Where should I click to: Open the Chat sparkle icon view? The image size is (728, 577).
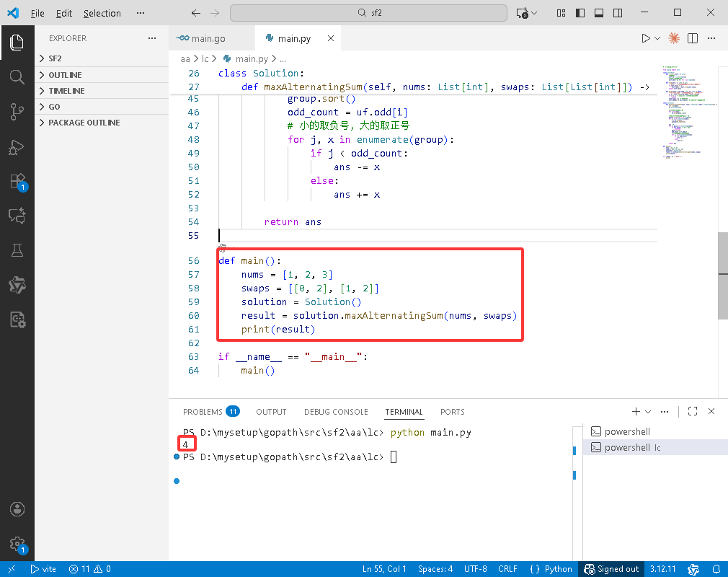click(x=17, y=216)
